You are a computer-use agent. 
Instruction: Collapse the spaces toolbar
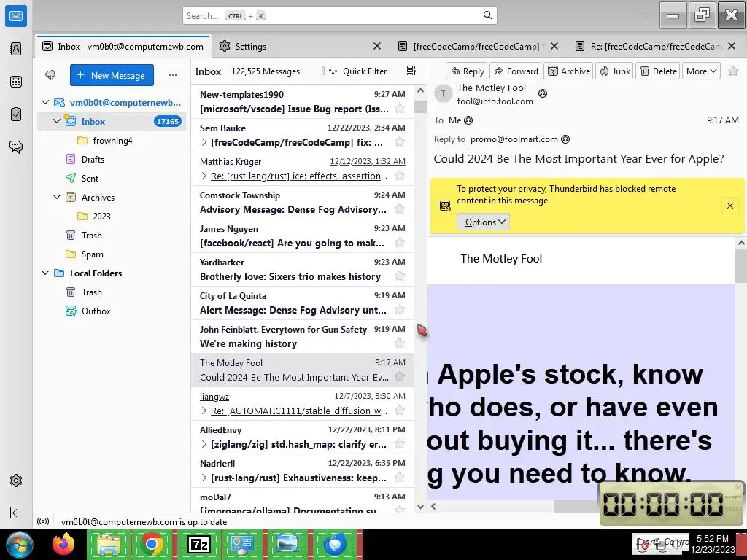pyautogui.click(x=16, y=513)
